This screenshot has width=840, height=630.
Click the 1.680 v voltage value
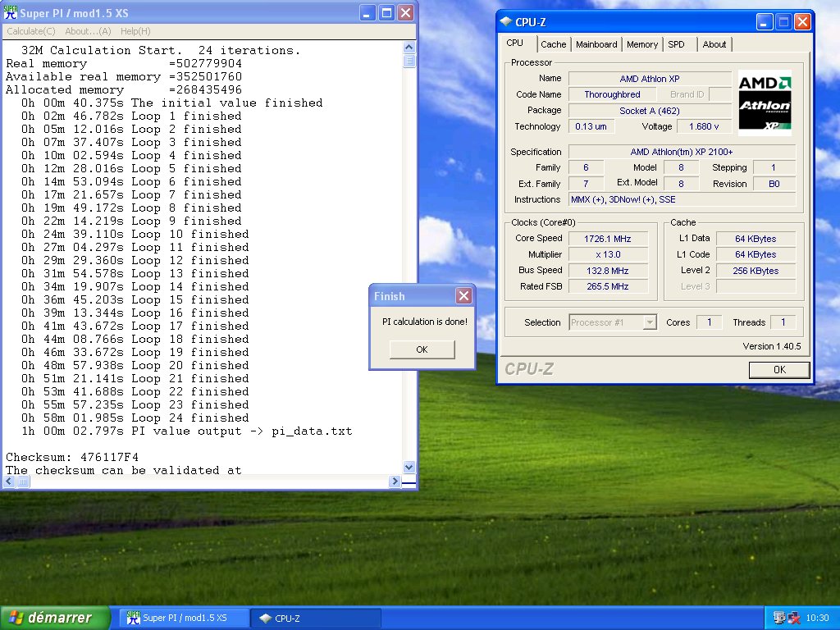point(704,126)
